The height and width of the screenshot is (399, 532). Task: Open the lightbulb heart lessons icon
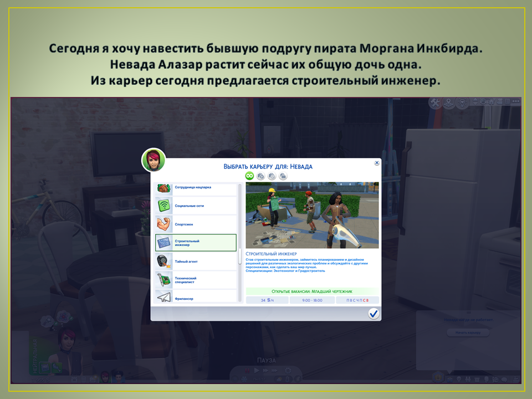462,102
